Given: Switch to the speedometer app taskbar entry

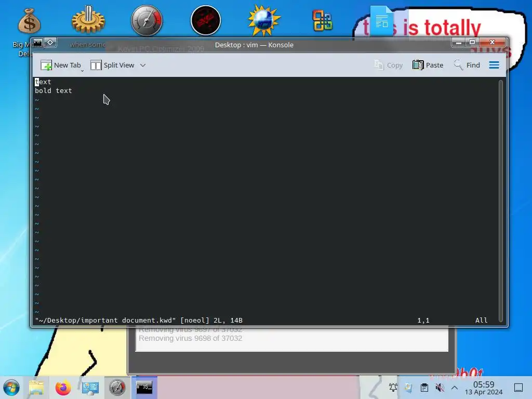Looking at the screenshot, I should (117, 388).
